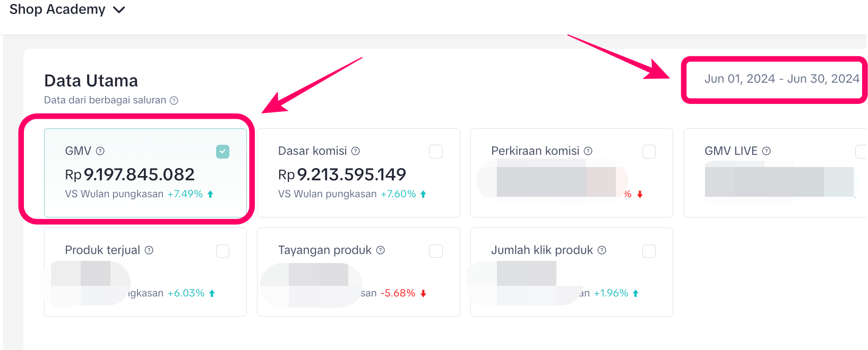Open the Shop Academy menu
Viewport: 868px width, 350px height.
pos(57,10)
